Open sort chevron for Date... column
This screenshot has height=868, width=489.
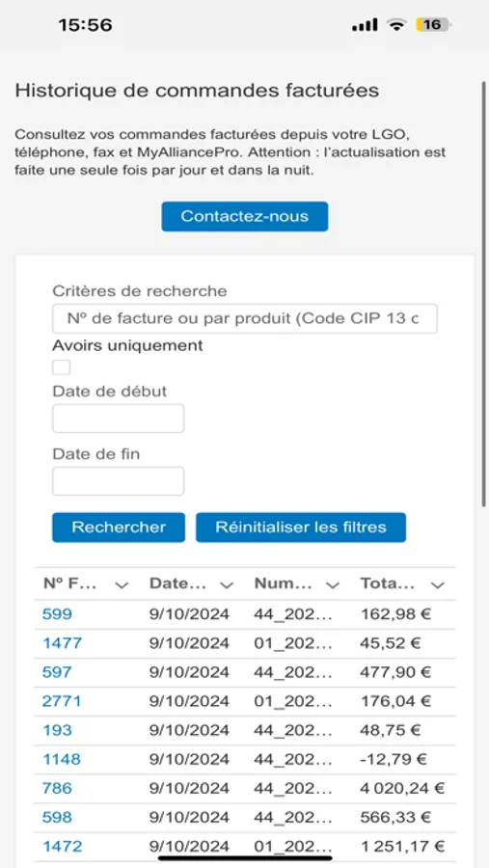226,585
